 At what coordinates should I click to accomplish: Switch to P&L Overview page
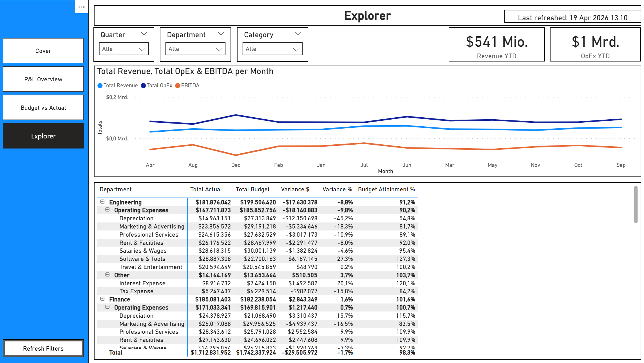point(43,79)
